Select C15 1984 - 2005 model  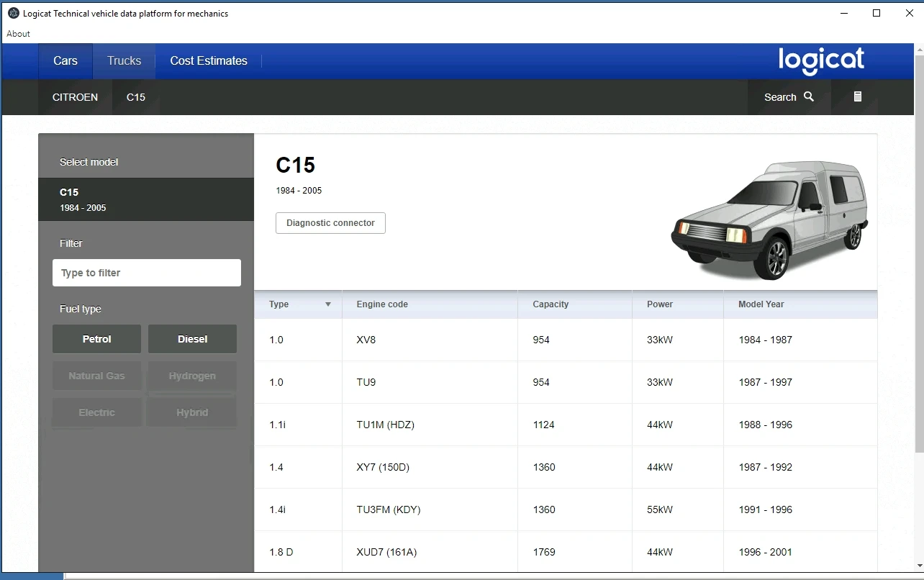point(146,199)
